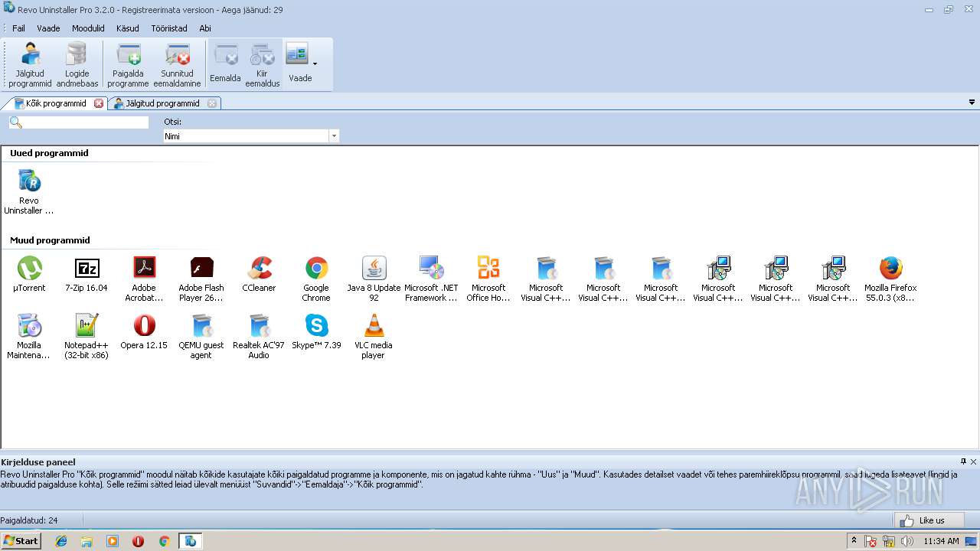This screenshot has height=551, width=980.
Task: Select Realtek AC'97 Audio
Action: tap(259, 337)
